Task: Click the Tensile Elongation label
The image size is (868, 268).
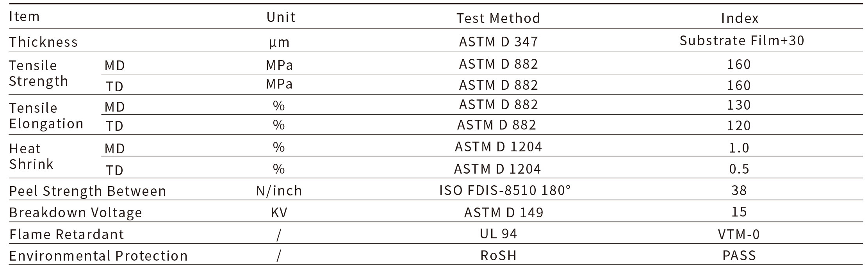Action: (46, 115)
